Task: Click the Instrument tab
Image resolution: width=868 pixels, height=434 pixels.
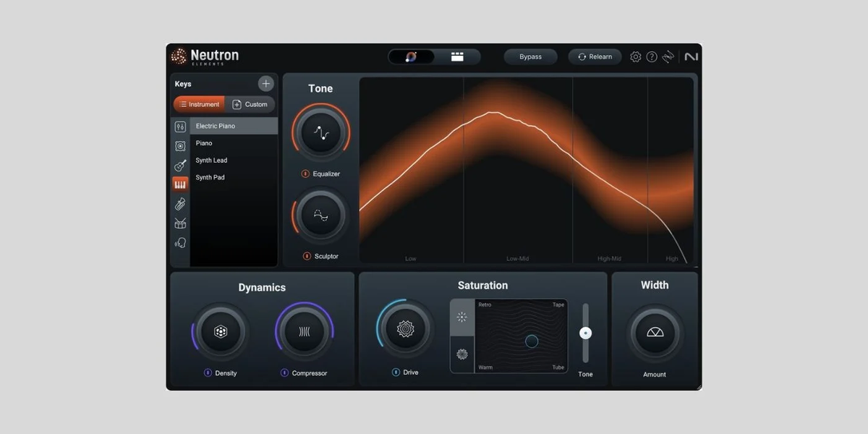Action: tap(199, 103)
